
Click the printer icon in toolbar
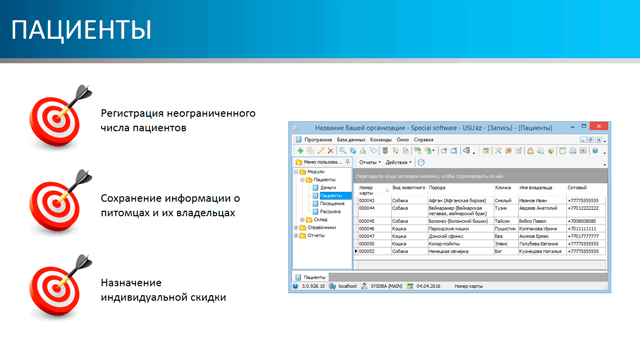pyautogui.click(x=573, y=151)
